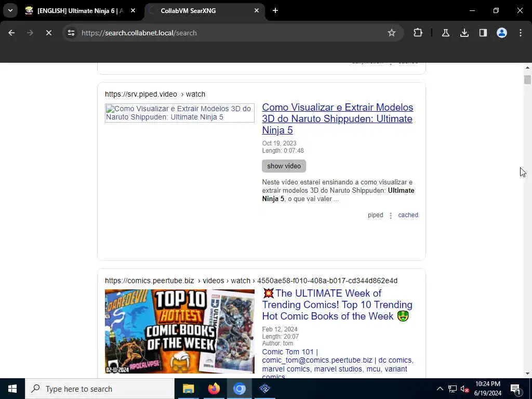Click scrollbar down arrow

(527, 374)
